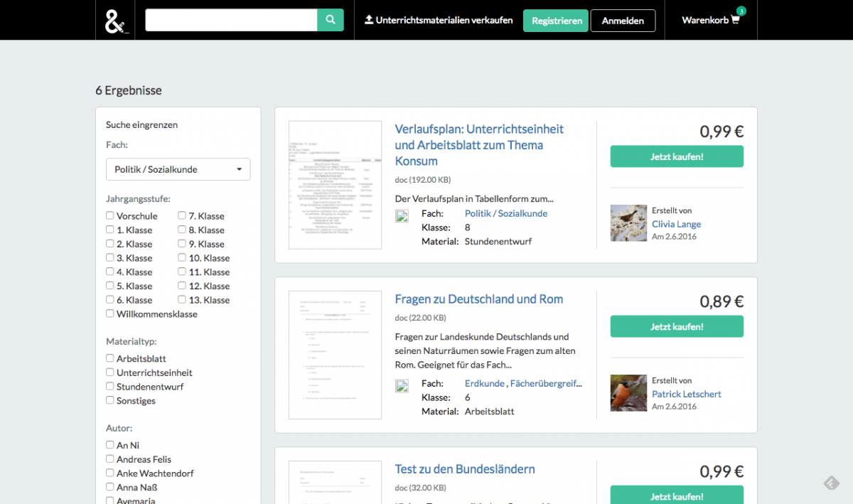Click the Registrieren button
The width and height of the screenshot is (853, 504).
click(x=556, y=21)
